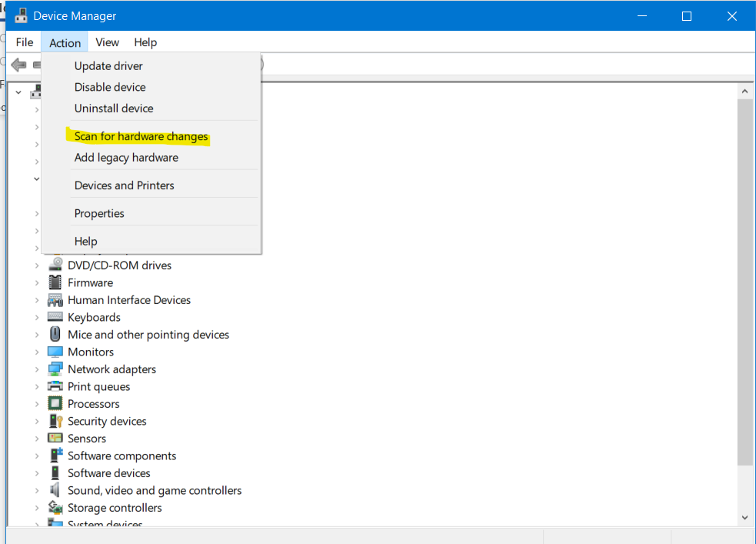Expand the Print queues node
The image size is (756, 544).
click(37, 387)
